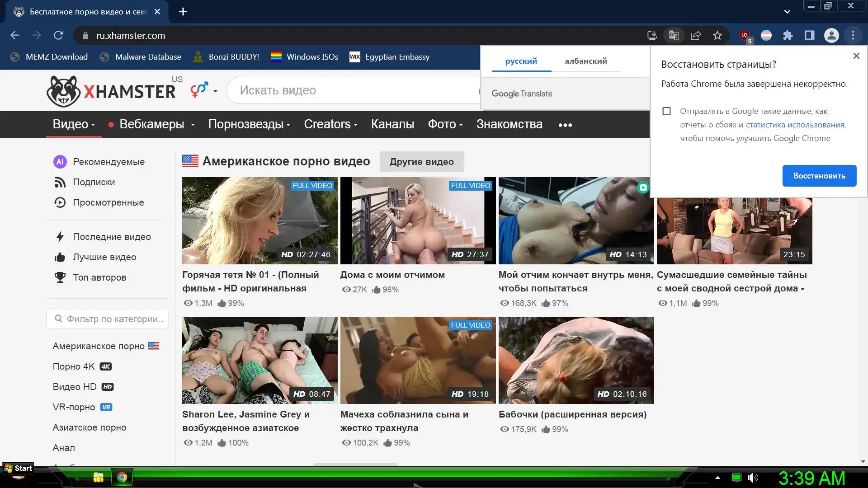Click the share page icon

pos(696,35)
